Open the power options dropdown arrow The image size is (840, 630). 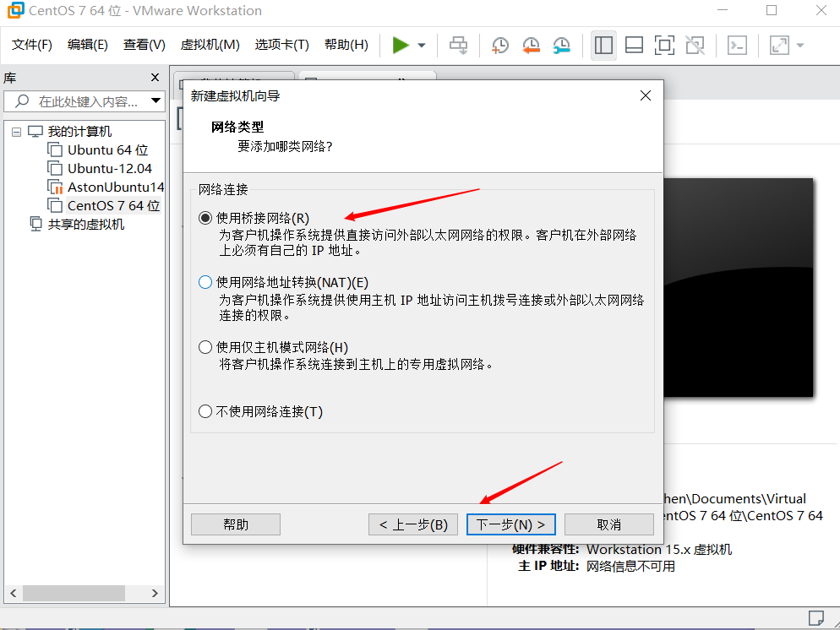click(x=422, y=46)
